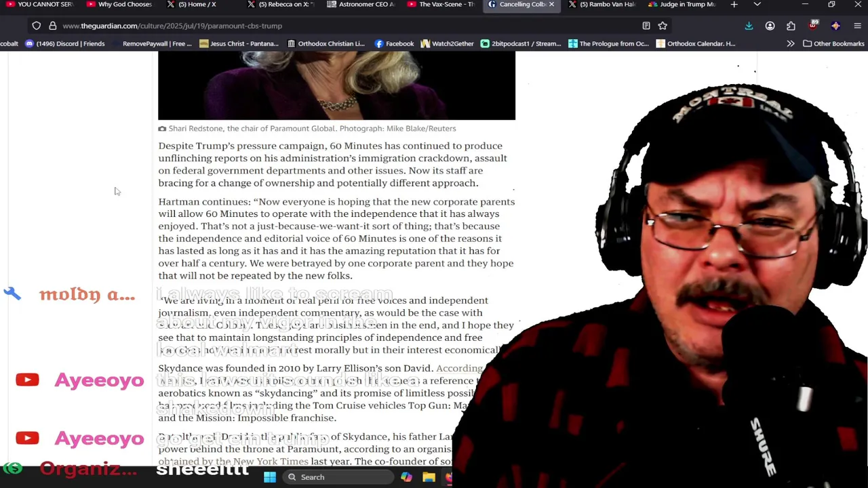Bookmark this page with the star icon

tap(663, 26)
